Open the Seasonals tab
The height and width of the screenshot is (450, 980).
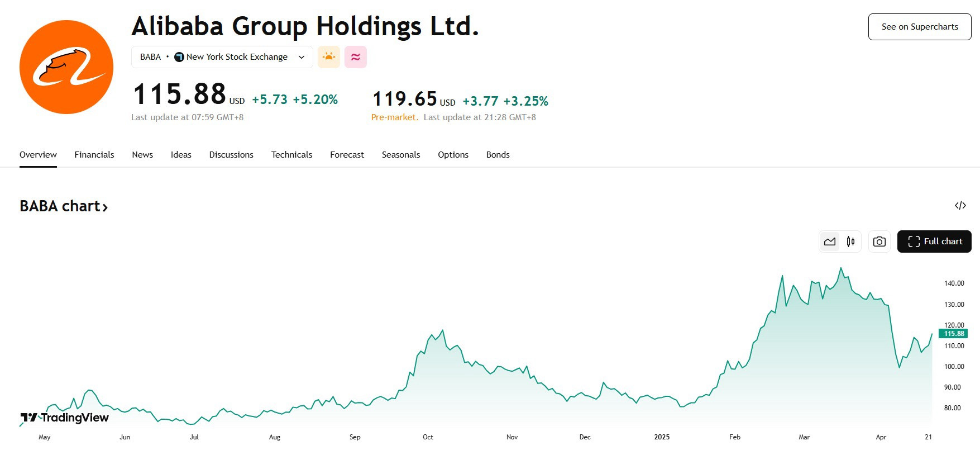[x=401, y=155]
